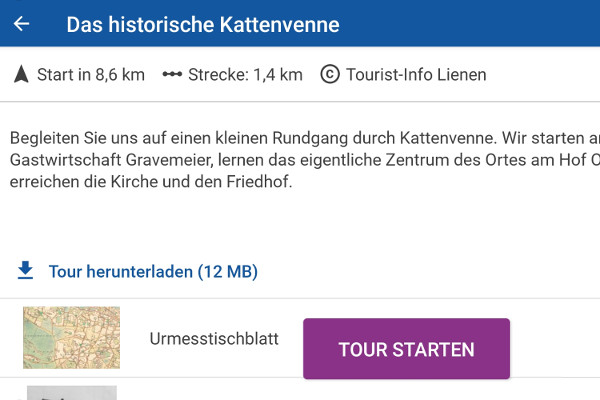Viewport: 600px width, 400px height.
Task: Tap the copyright symbol icon
Action: click(x=330, y=74)
